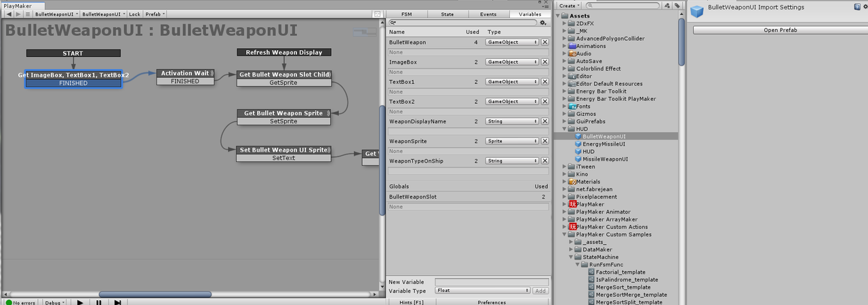Select the MissileWeaponUI prefab
Screen dimensions: 868x305
(x=605, y=159)
